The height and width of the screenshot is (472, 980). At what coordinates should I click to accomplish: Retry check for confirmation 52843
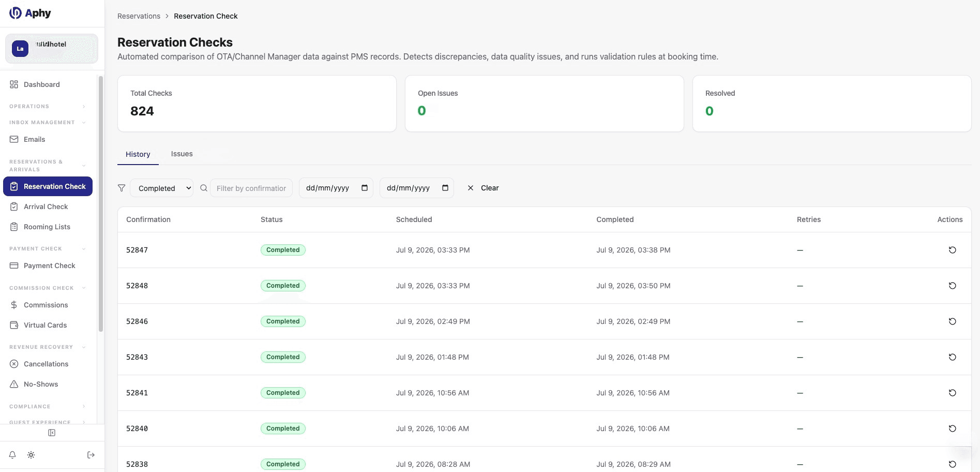point(952,357)
